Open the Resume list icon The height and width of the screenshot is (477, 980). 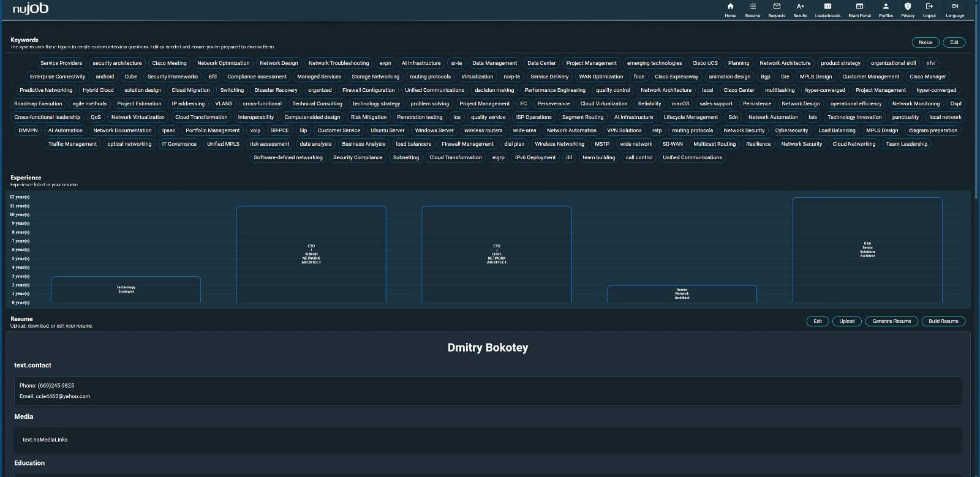(752, 7)
